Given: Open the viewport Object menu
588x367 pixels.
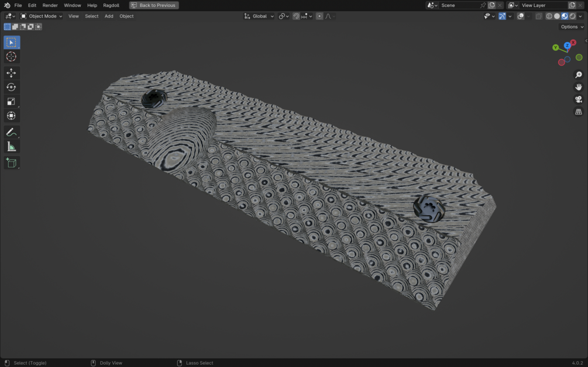Looking at the screenshot, I should 126,16.
